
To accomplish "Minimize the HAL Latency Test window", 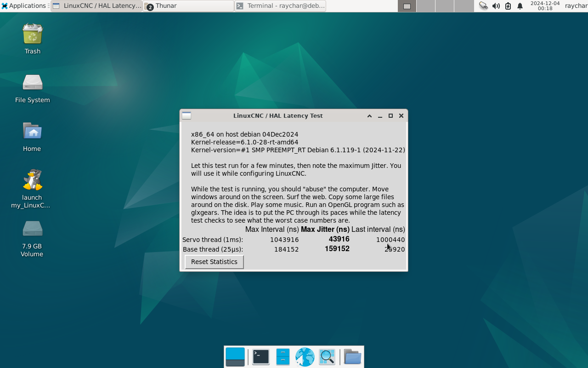I will 380,116.
